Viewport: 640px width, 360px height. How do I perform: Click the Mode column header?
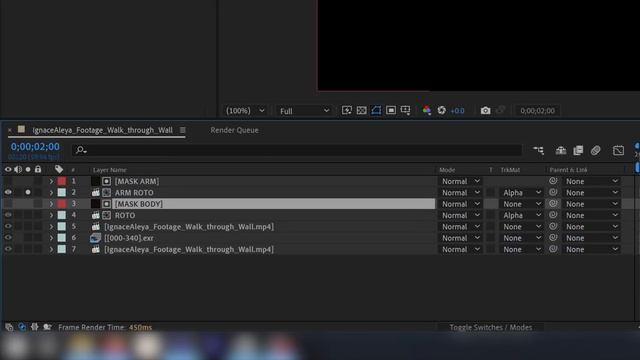coord(447,169)
